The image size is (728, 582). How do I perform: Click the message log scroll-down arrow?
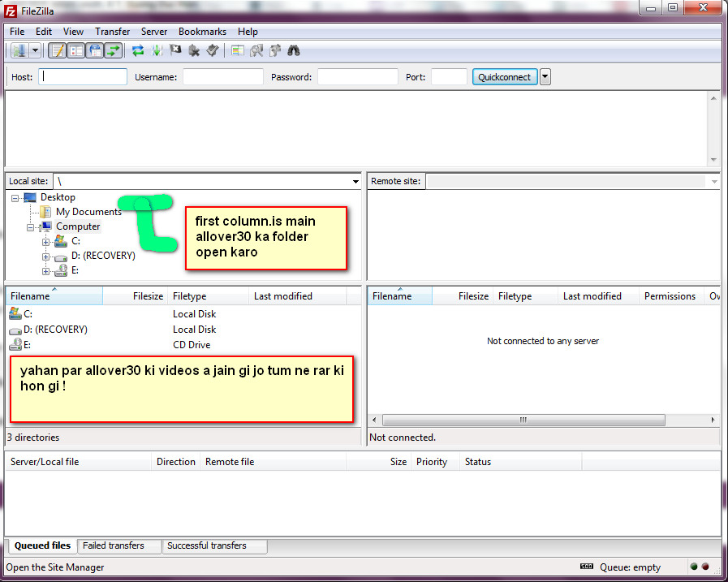(713, 160)
